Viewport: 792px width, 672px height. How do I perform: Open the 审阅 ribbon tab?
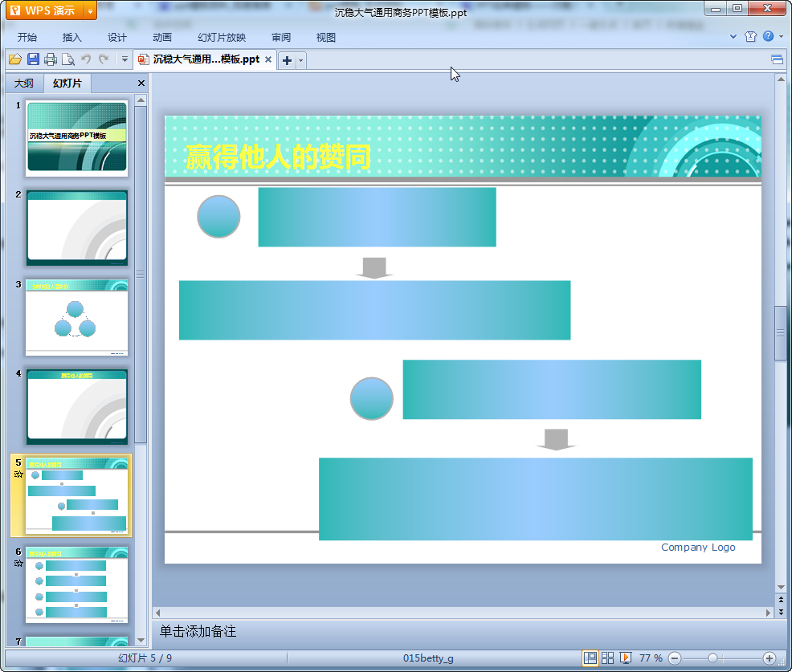[x=281, y=38]
